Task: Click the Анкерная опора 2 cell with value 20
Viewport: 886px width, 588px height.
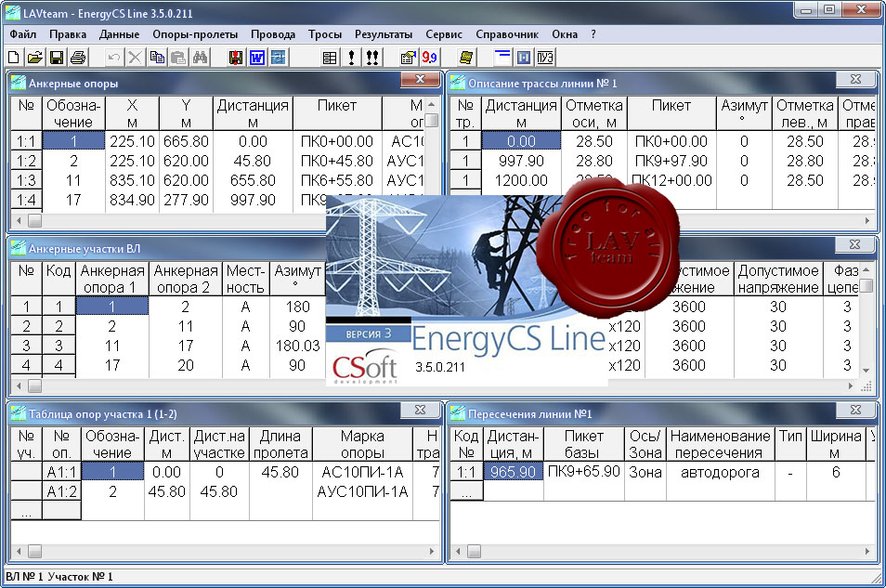Action: [x=186, y=365]
